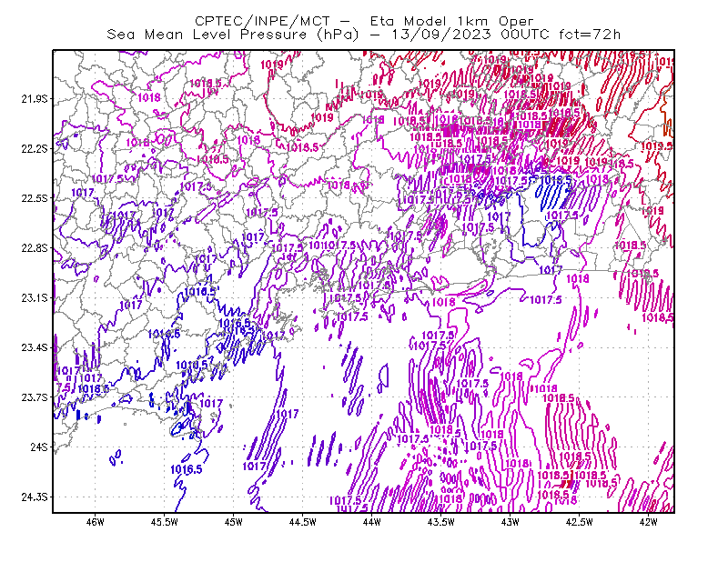Click the 43W longitude axis label
The image size is (728, 562).
[511, 522]
